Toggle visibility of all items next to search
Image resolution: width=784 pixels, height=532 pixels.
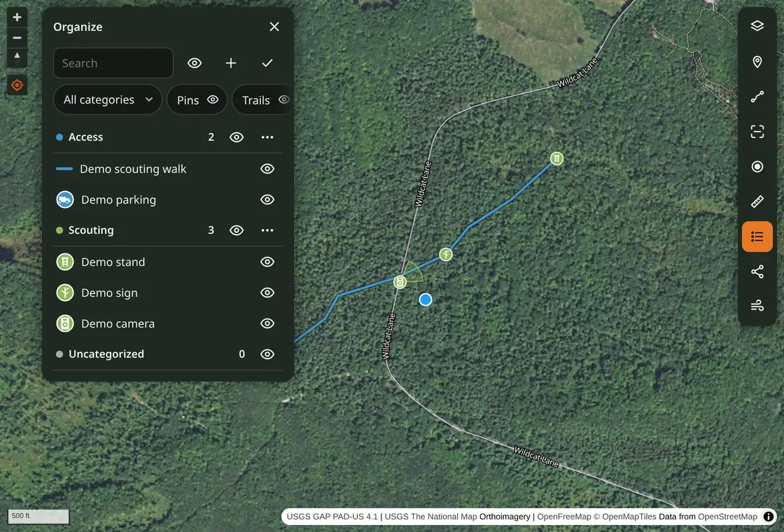(195, 63)
